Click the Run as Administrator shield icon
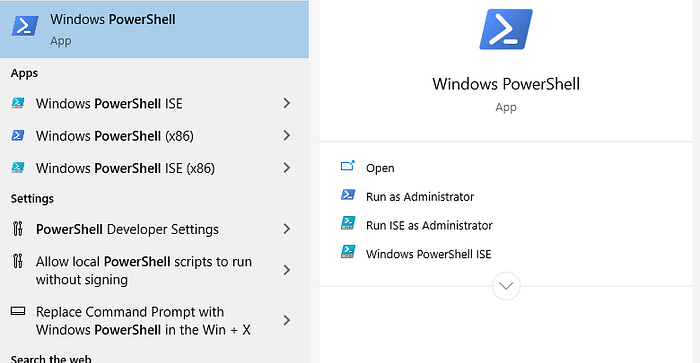700x363 pixels. pos(348,195)
